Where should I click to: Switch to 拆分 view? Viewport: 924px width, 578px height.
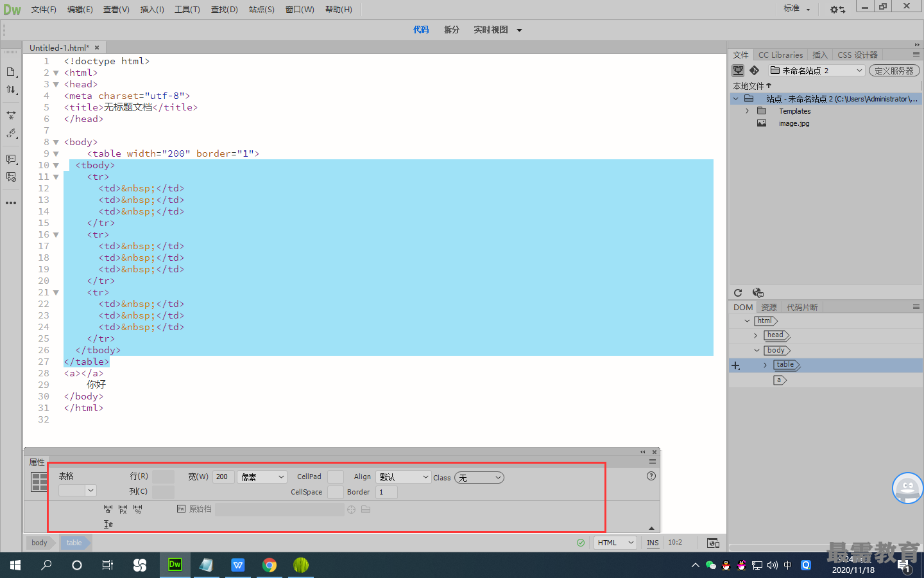point(452,30)
